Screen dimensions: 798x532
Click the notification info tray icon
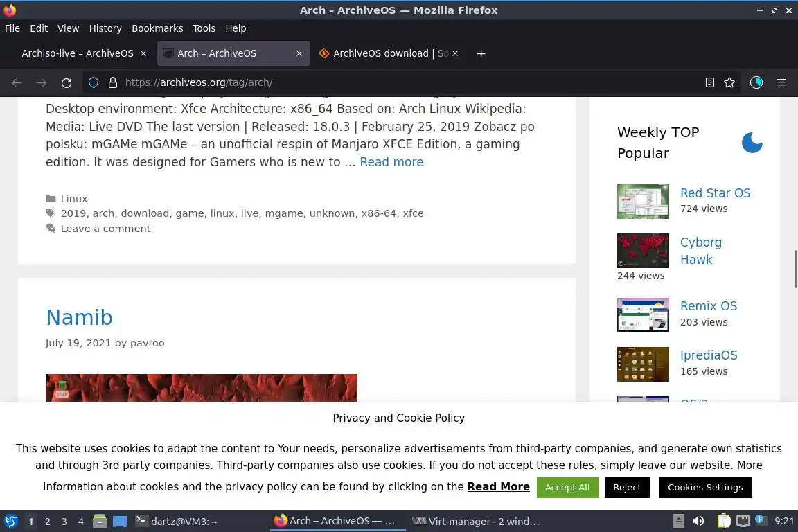pos(759,520)
